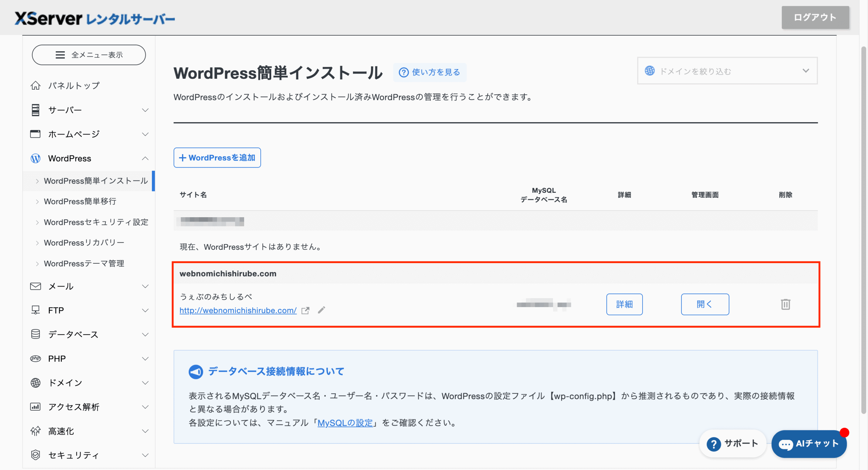The width and height of the screenshot is (868, 470).
Task: Click the chart icon beside アクセス解析
Action: [36, 407]
